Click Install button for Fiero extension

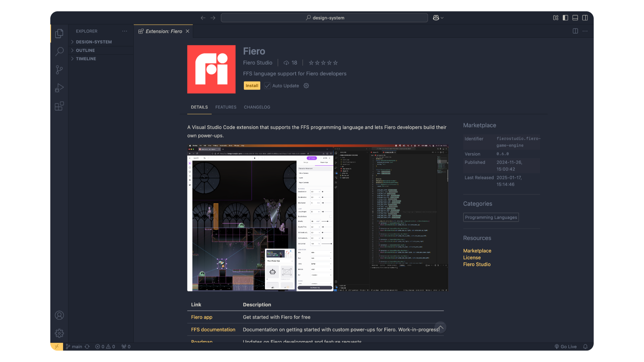click(252, 85)
